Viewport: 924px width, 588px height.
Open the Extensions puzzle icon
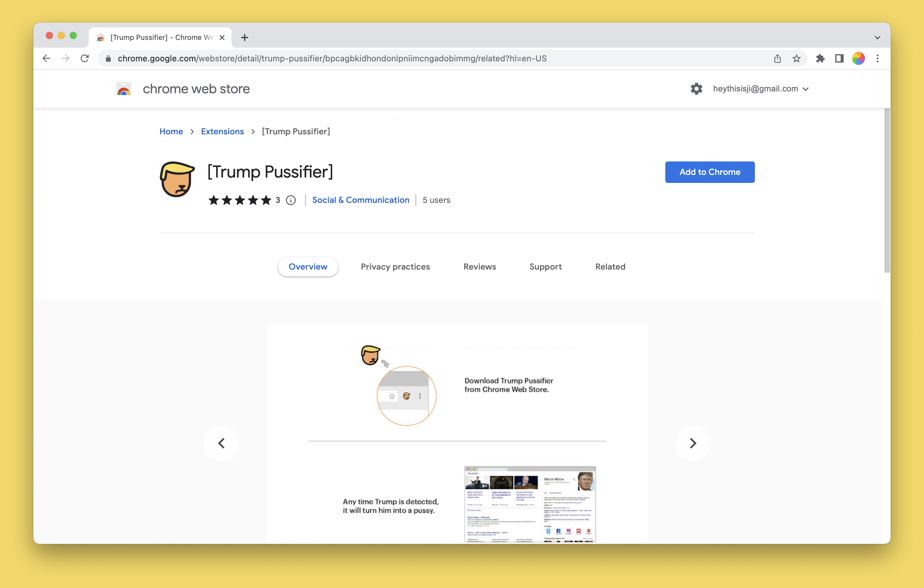click(820, 58)
